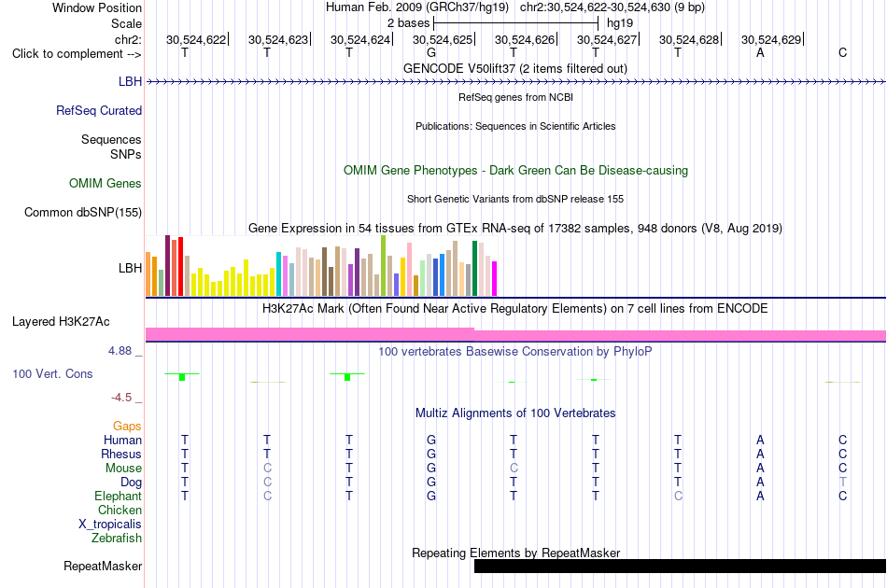Click the OMIM Gene Phenotypes track title
This screenshot has height=588, width=887.
(515, 170)
